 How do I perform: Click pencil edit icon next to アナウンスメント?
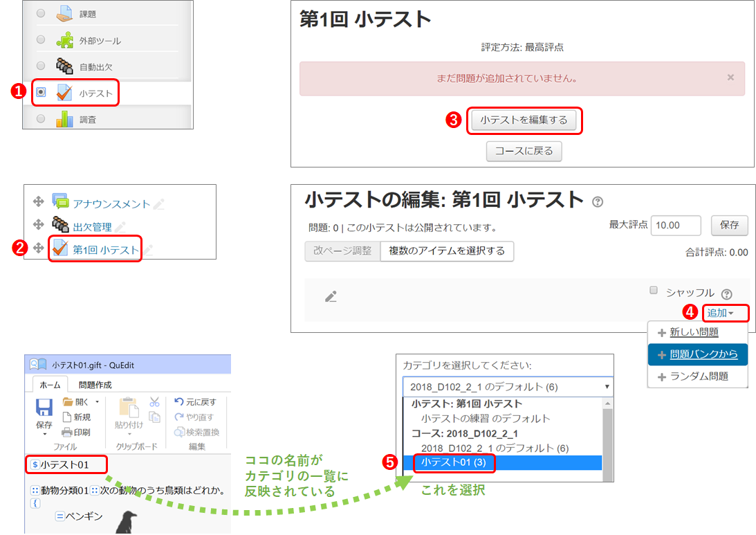click(x=159, y=204)
